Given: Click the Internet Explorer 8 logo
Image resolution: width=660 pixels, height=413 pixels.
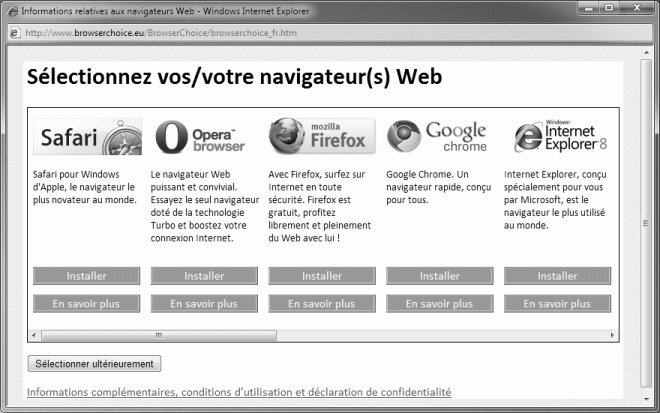Looking at the screenshot, I should coord(560,136).
